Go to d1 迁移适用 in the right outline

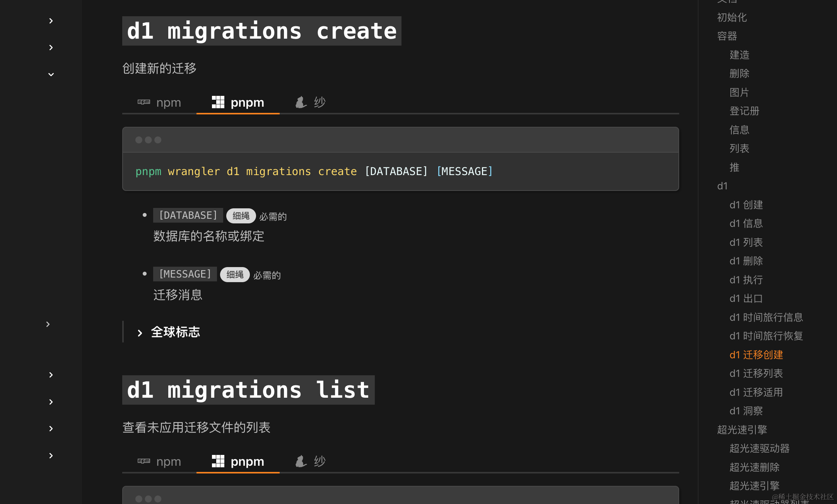click(756, 392)
